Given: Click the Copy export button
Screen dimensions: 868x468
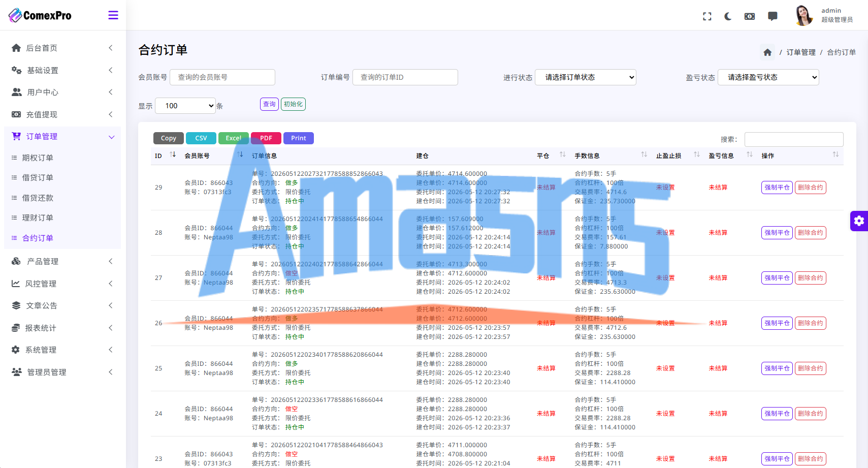Looking at the screenshot, I should point(169,138).
